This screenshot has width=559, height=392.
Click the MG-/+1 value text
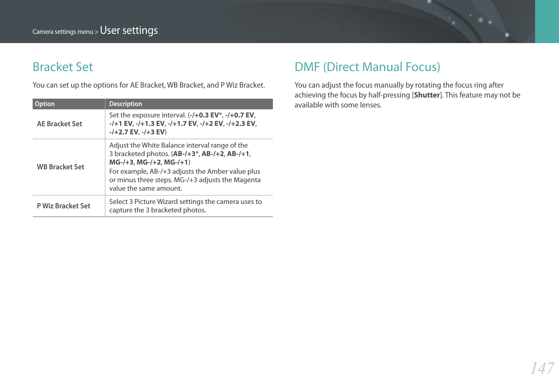[x=176, y=162]
